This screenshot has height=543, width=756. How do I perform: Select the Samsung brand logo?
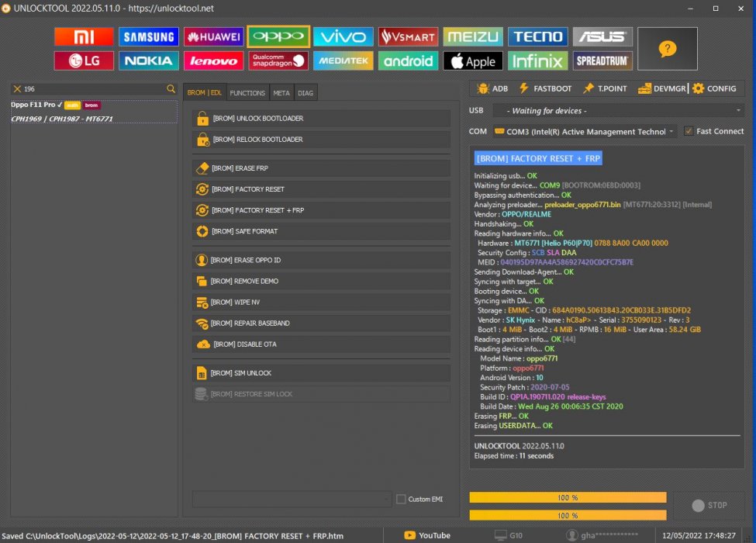point(149,36)
